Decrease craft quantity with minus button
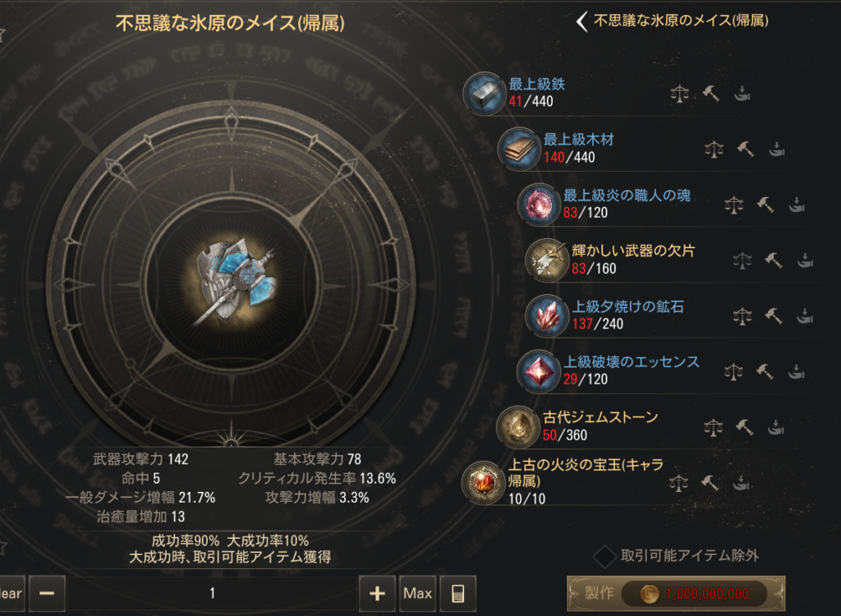Image resolution: width=841 pixels, height=616 pixels. [47, 593]
